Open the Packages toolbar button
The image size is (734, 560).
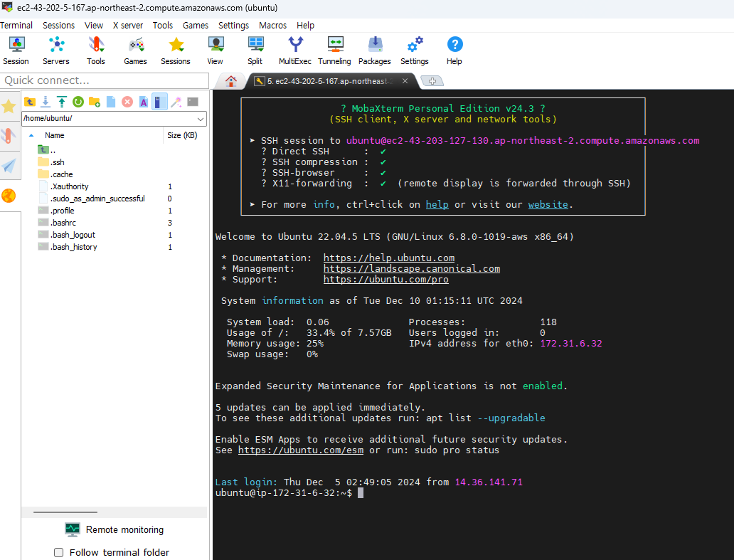point(375,51)
